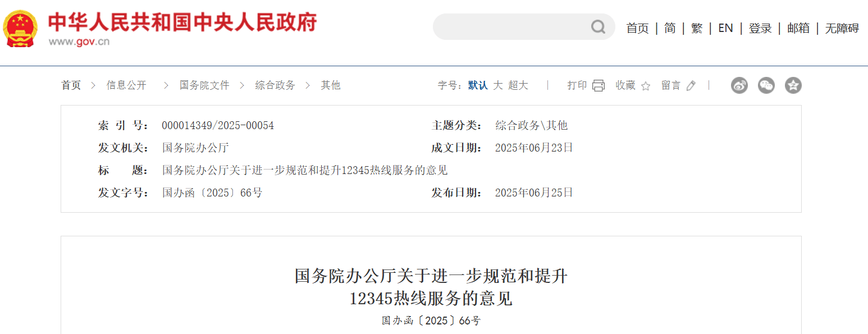Share via the Qzone star icon

coord(793,85)
